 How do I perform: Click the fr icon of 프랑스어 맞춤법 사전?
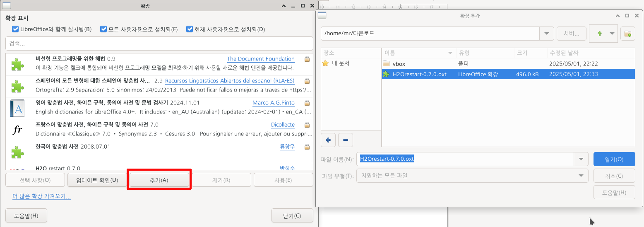pyautogui.click(x=17, y=130)
